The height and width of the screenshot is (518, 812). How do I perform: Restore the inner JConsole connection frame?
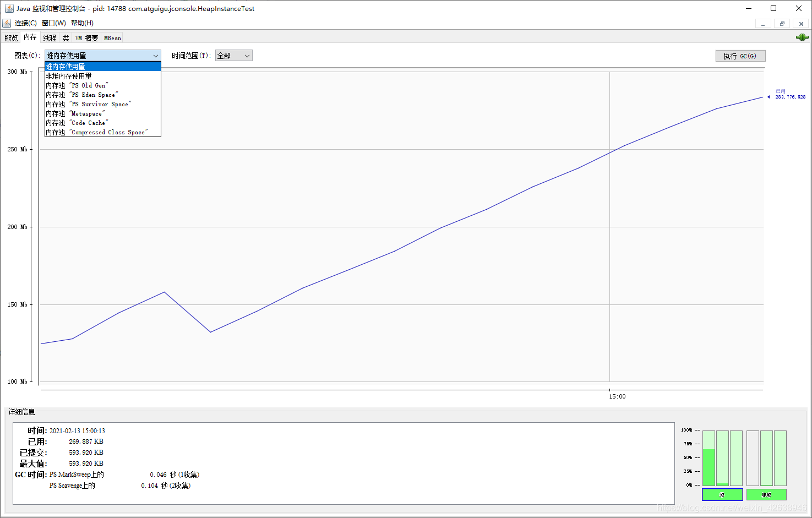tap(782, 24)
